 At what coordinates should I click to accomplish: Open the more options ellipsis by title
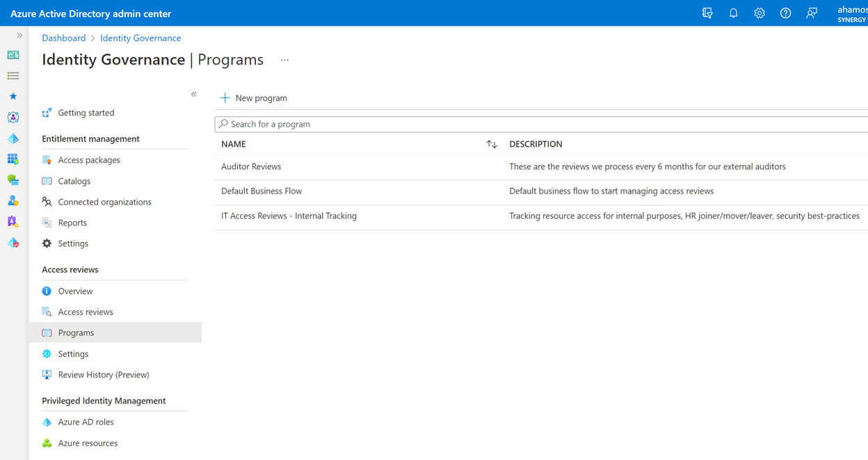pos(284,61)
